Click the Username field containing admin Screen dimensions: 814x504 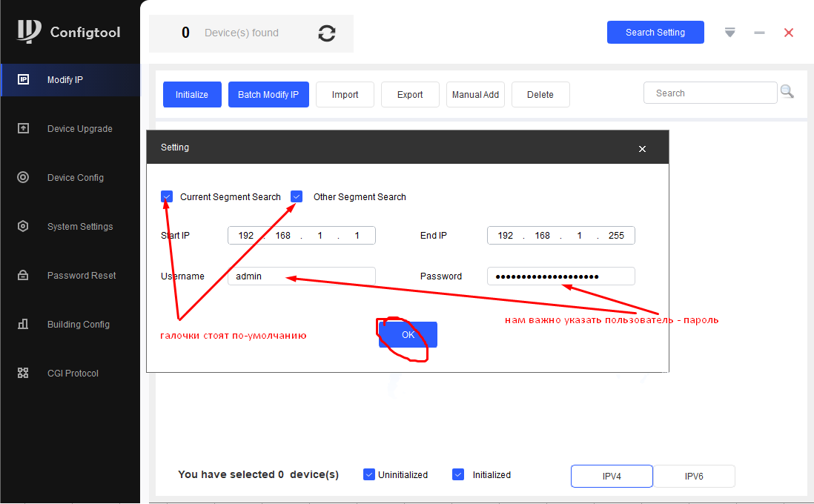pyautogui.click(x=302, y=276)
